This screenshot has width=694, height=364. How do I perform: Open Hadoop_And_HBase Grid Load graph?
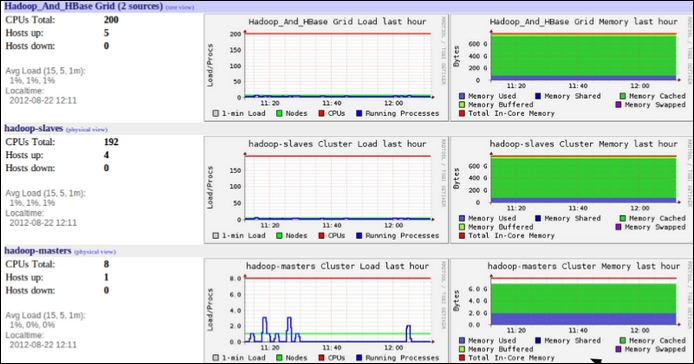[x=326, y=67]
